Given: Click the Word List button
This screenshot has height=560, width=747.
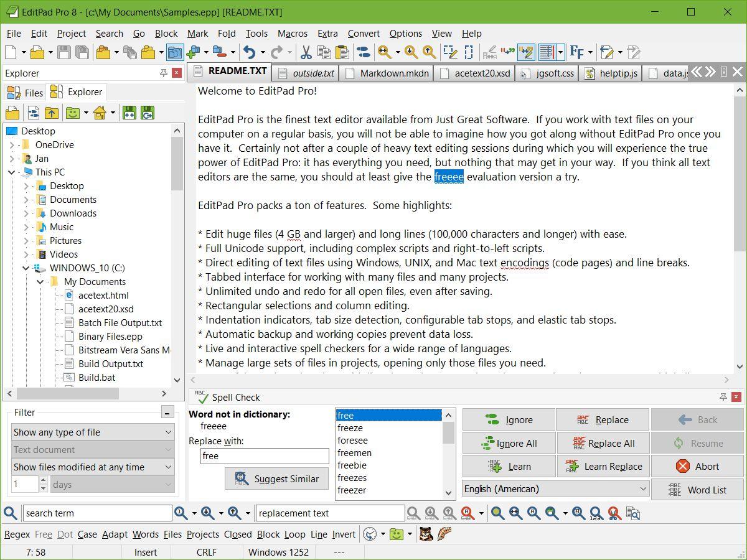Looking at the screenshot, I should point(698,490).
